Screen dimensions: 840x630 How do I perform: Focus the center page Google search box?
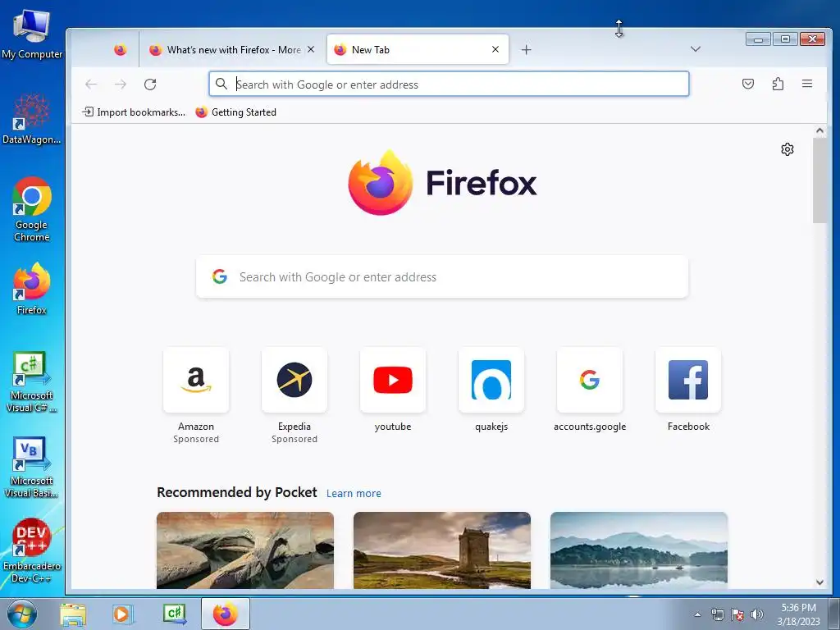442,277
